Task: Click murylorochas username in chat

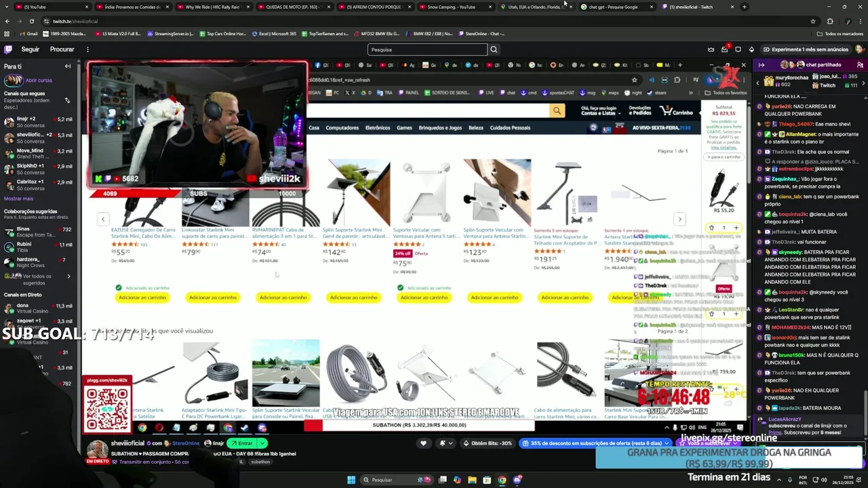Action: 791,78
